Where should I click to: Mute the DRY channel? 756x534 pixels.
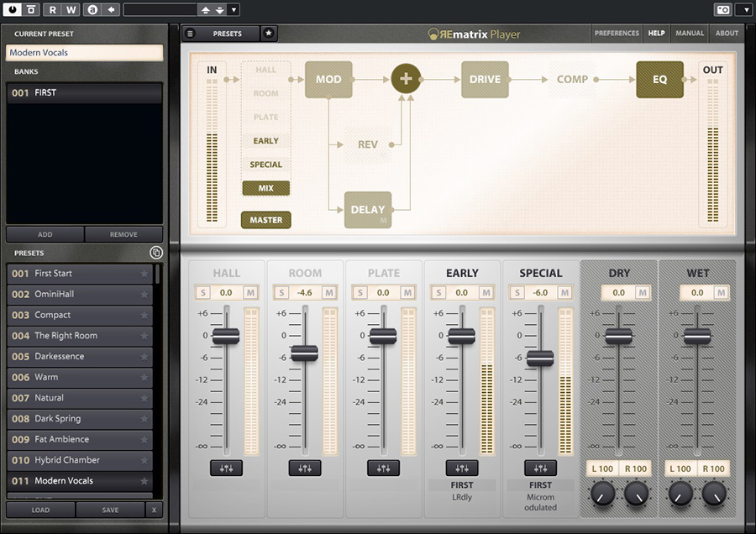click(642, 292)
